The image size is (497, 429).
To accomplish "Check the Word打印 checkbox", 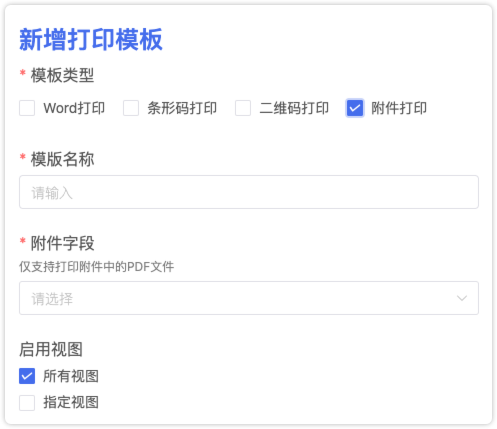I will click(x=27, y=108).
